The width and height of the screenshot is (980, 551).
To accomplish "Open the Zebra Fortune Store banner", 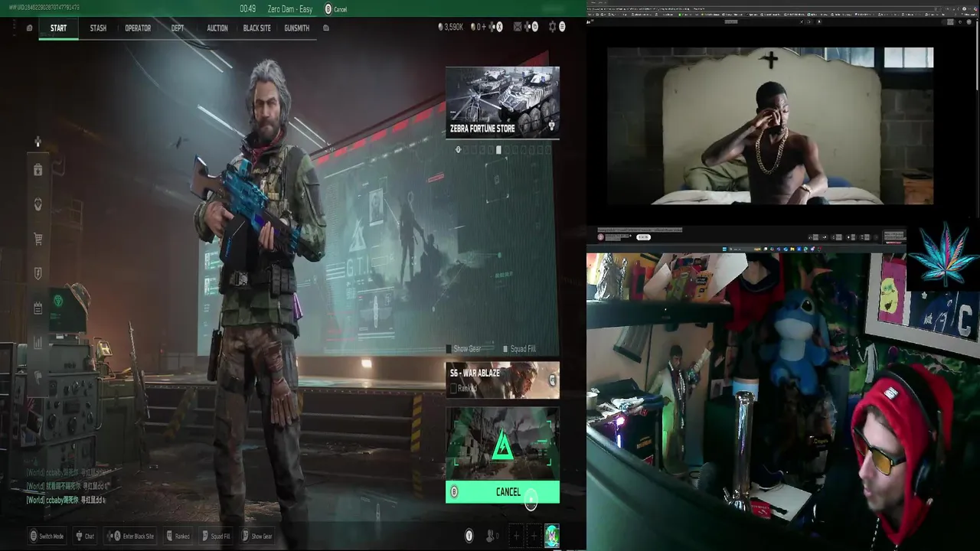I will pyautogui.click(x=502, y=102).
